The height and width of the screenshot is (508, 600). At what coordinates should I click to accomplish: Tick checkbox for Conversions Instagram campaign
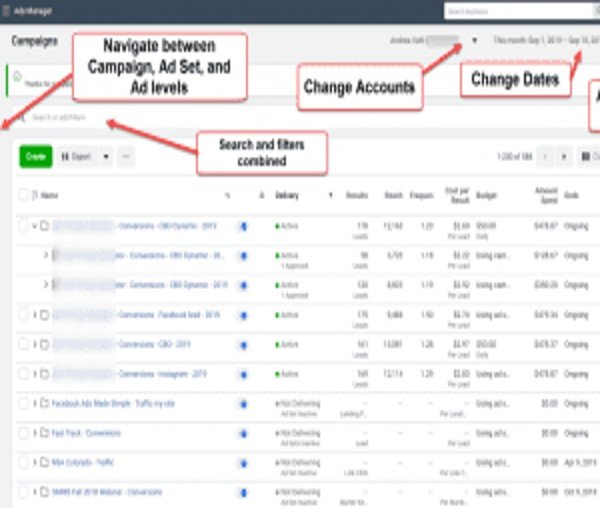click(x=23, y=373)
